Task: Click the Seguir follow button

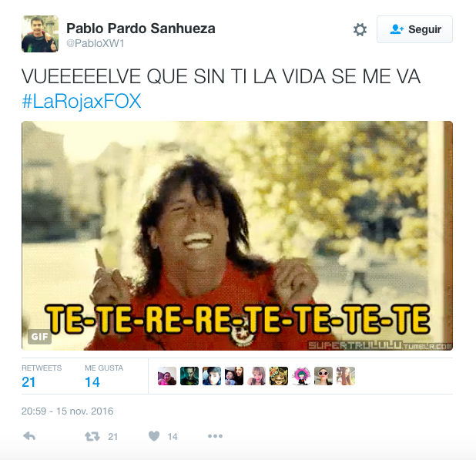Action: pyautogui.click(x=414, y=29)
